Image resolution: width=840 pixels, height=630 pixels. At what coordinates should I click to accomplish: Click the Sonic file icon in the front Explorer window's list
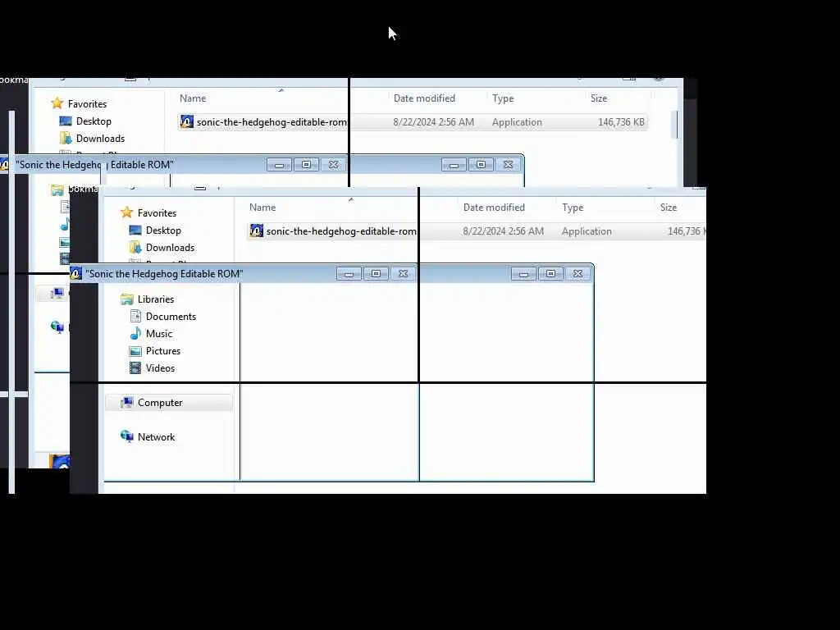tap(257, 231)
